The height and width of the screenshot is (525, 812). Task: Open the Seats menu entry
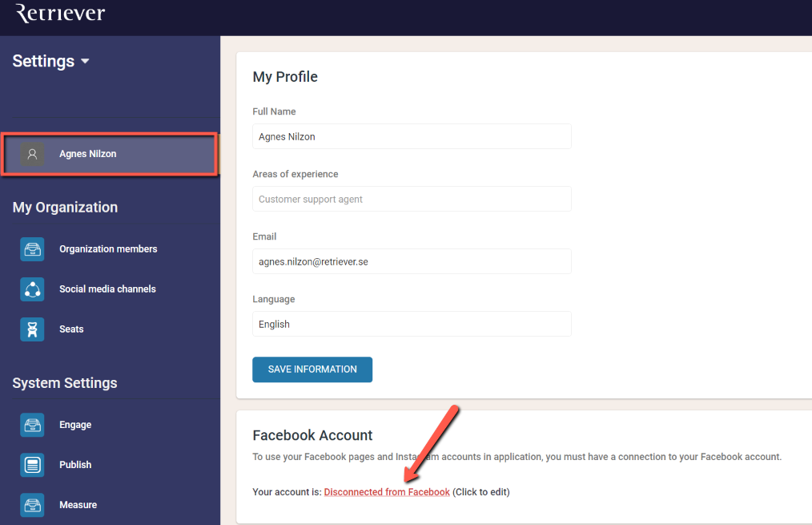pos(71,329)
